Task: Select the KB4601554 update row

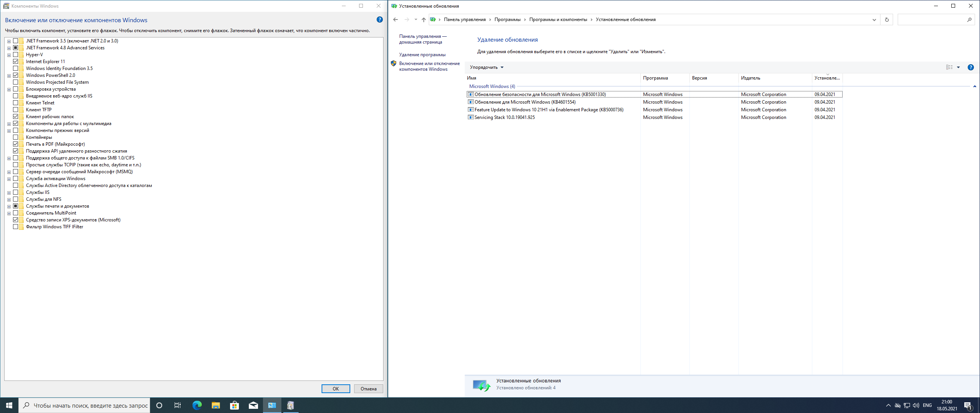Action: [525, 102]
